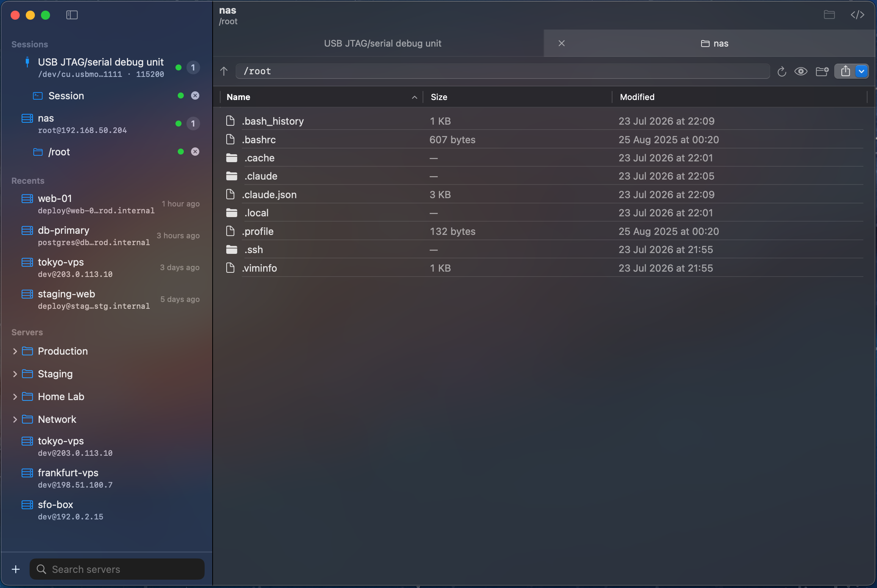The image size is (877, 588).
Task: Switch to USB JTAG/serial debug unit tab
Action: coord(382,44)
